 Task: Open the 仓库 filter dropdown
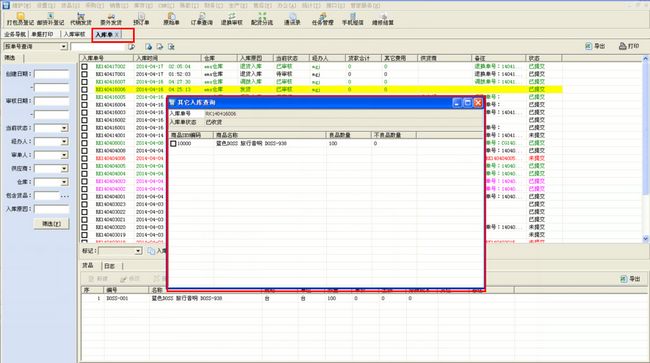64,182
